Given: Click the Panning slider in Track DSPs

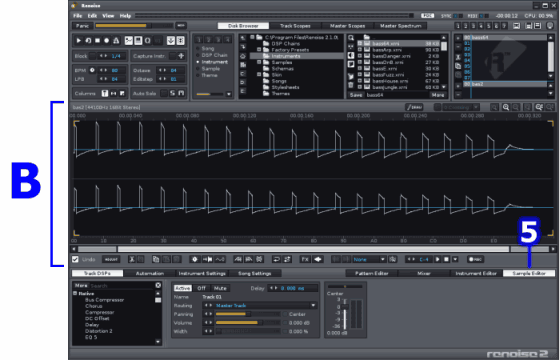Looking at the screenshot, I should point(247,314).
